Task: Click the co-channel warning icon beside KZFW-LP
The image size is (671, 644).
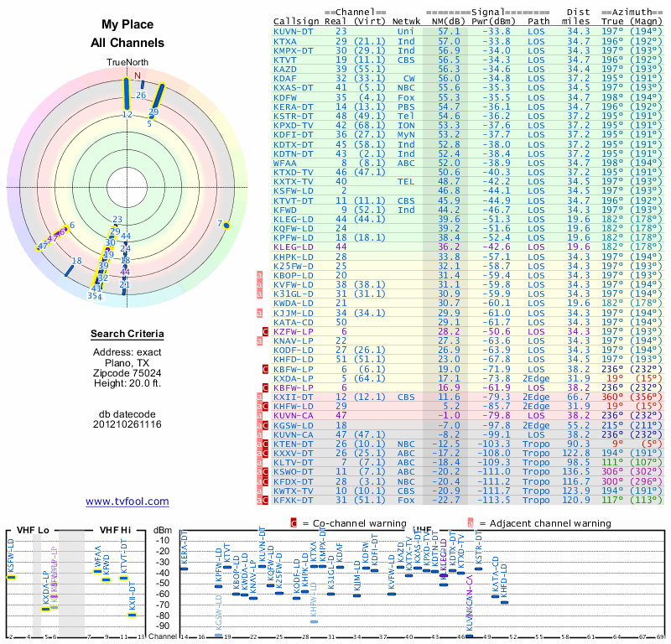Action: tap(265, 331)
